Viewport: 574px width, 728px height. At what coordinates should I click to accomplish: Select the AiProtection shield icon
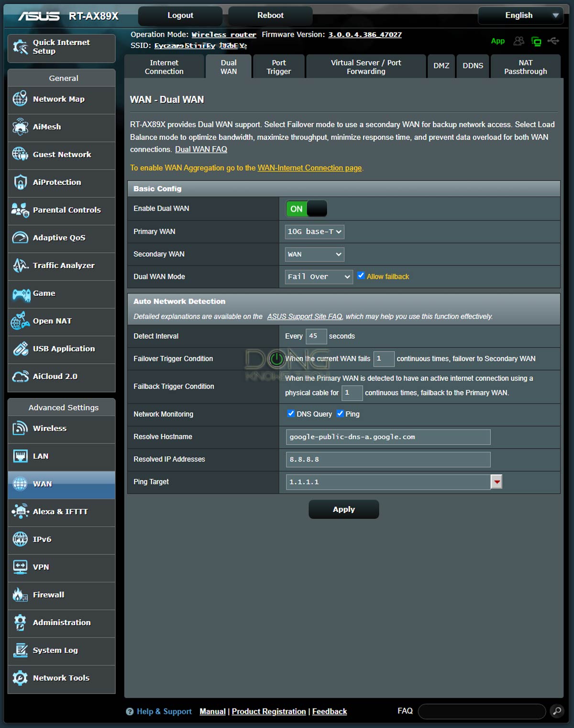pos(20,182)
